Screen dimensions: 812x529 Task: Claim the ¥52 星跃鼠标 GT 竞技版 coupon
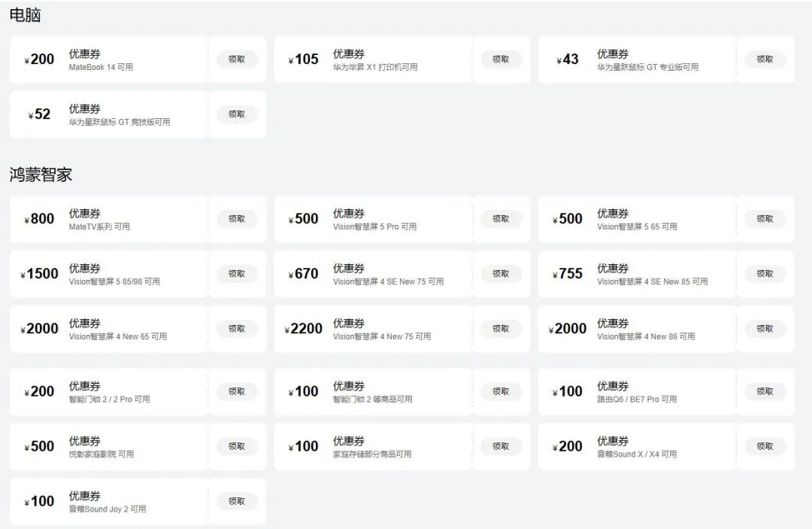click(x=237, y=114)
